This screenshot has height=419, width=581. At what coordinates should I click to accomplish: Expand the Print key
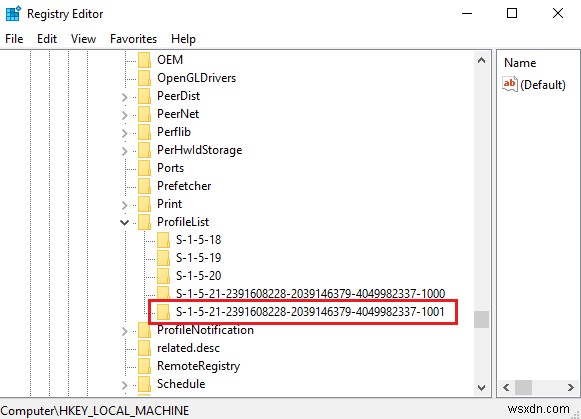(124, 205)
